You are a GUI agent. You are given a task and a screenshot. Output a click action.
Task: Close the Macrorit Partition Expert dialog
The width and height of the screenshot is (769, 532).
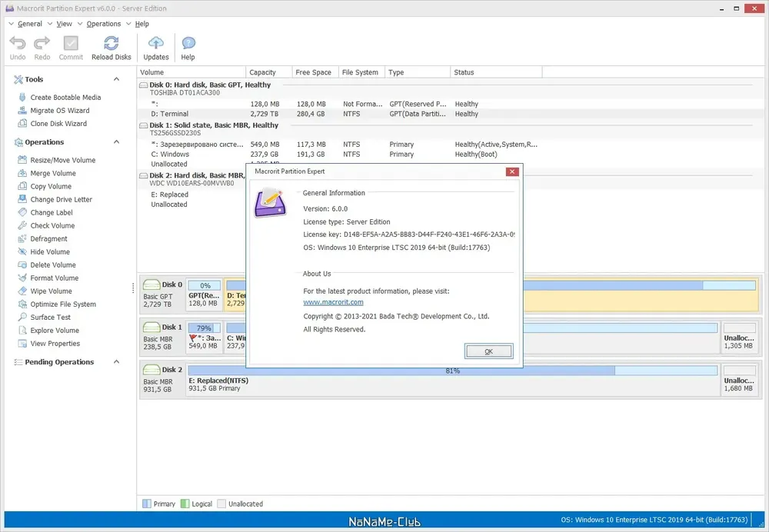(512, 171)
